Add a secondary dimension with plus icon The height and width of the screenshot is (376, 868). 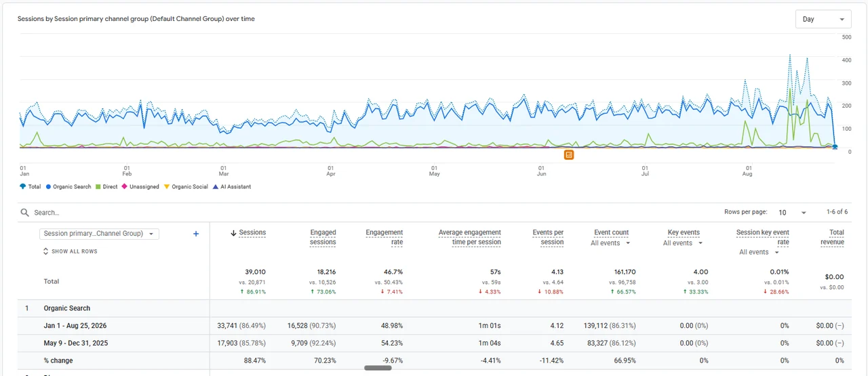point(196,234)
